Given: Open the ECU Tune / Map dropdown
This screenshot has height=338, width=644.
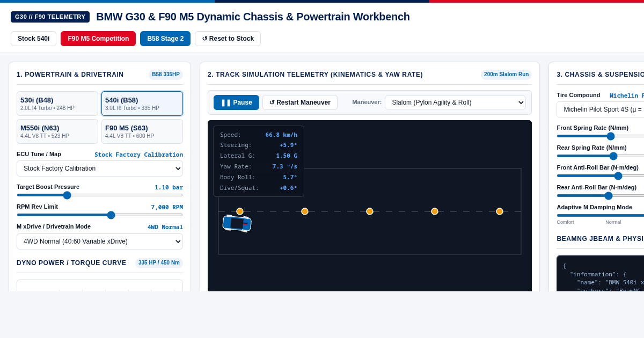Looking at the screenshot, I should [100, 168].
